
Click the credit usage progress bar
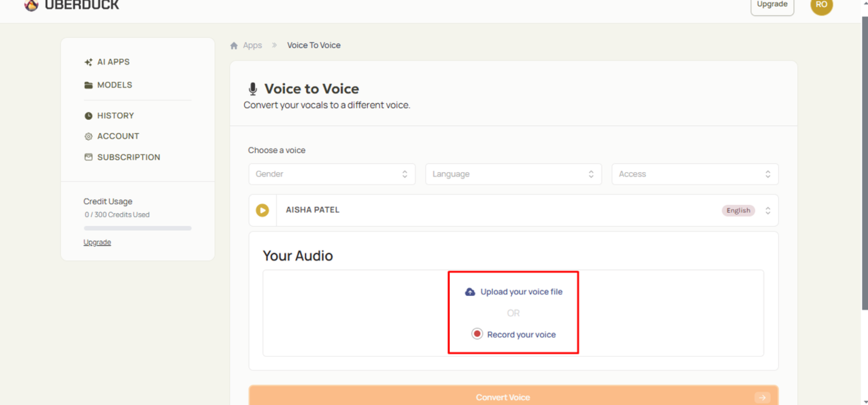click(137, 228)
